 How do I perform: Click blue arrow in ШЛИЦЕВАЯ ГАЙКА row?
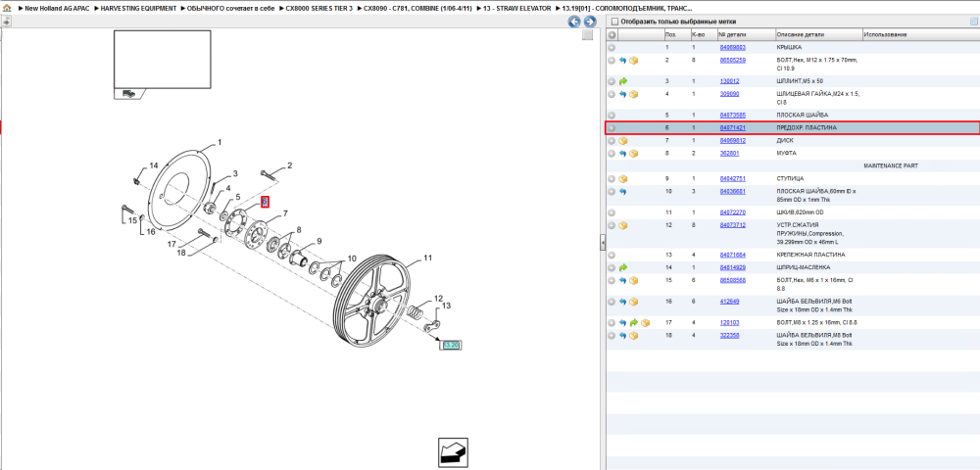(622, 94)
